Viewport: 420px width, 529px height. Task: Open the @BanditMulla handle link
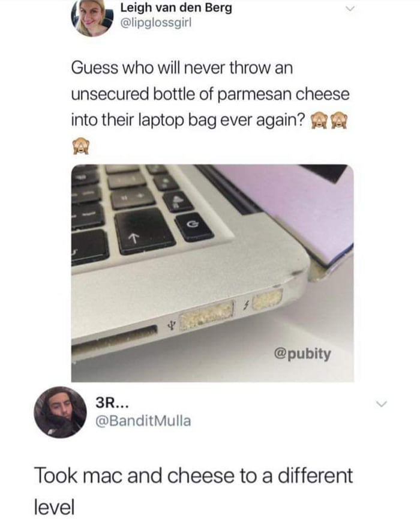pos(143,421)
